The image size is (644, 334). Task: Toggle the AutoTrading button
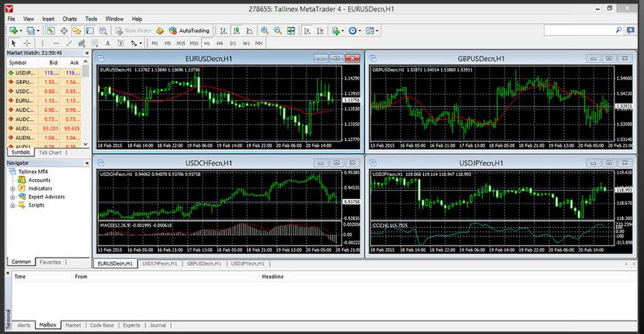coord(189,31)
